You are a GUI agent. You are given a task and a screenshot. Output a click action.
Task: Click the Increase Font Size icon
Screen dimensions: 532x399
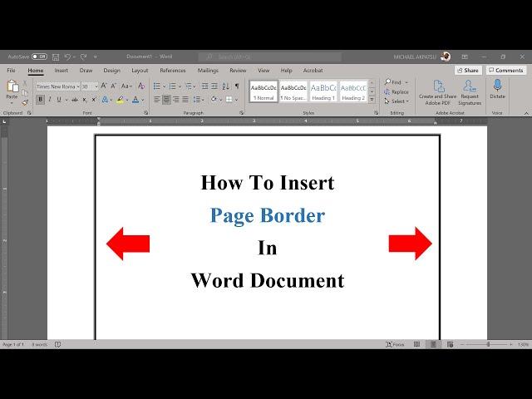pos(104,86)
